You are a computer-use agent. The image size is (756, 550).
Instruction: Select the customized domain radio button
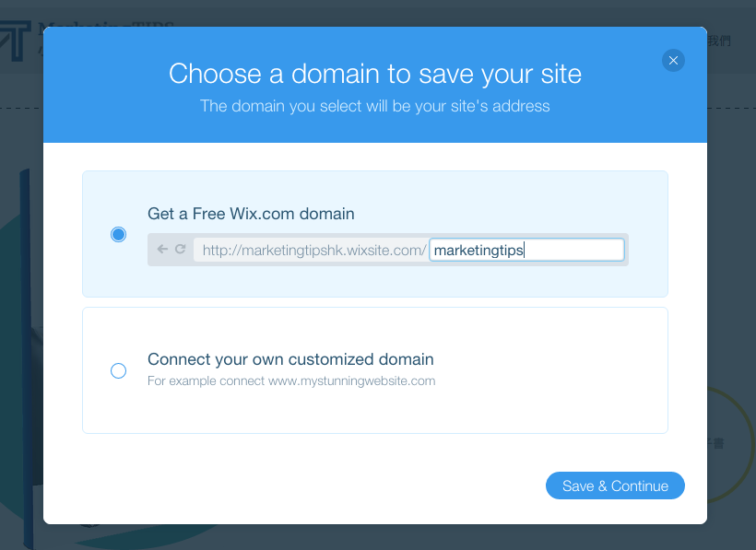[118, 371]
